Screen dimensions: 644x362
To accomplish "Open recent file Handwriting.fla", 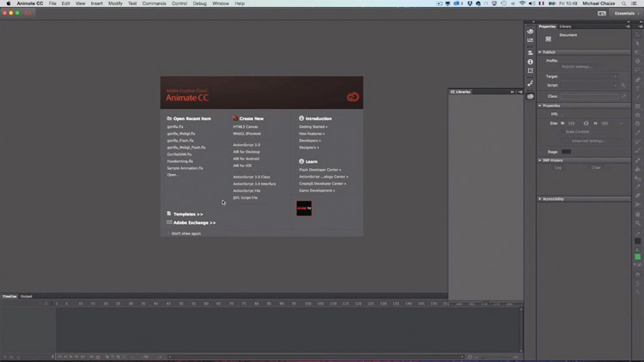I will 180,161.
